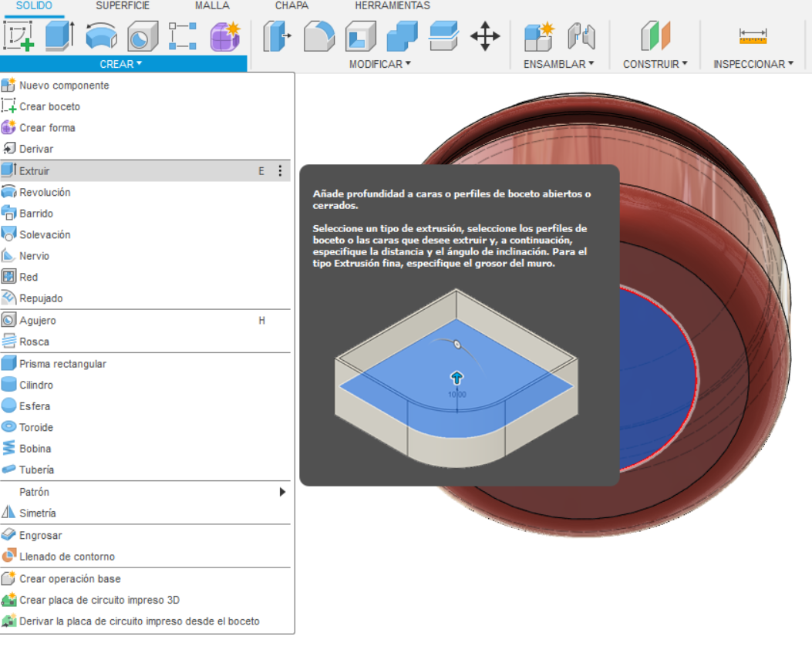Choose Agujero menu entry
The image size is (812, 653).
146,321
